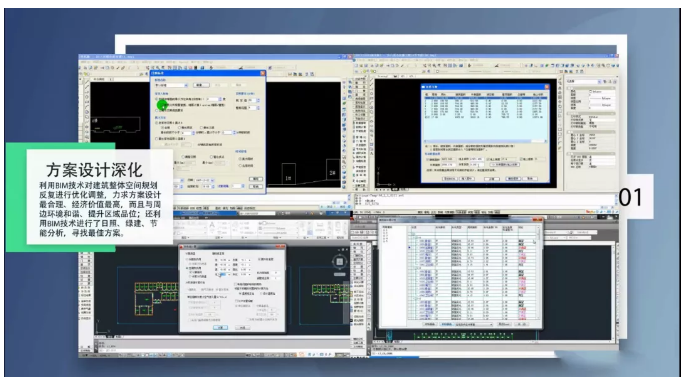The width and height of the screenshot is (688, 381).
Task: Select the lower radio option in top-left dialog's lower-right group
Action: tap(240, 165)
